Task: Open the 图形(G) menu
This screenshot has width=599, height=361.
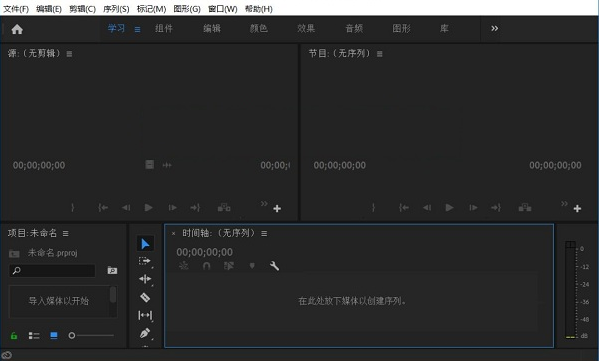Action: coord(187,9)
